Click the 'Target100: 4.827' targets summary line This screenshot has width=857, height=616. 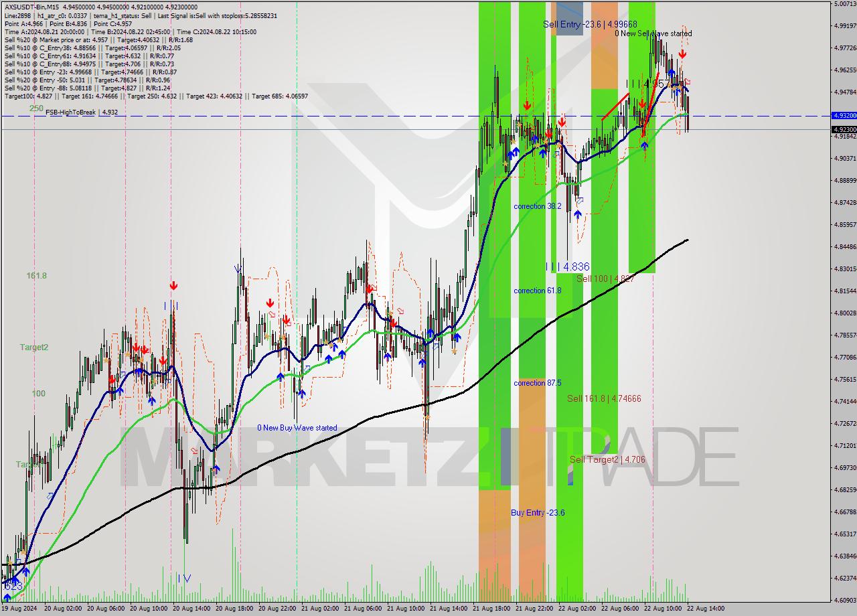coord(156,96)
